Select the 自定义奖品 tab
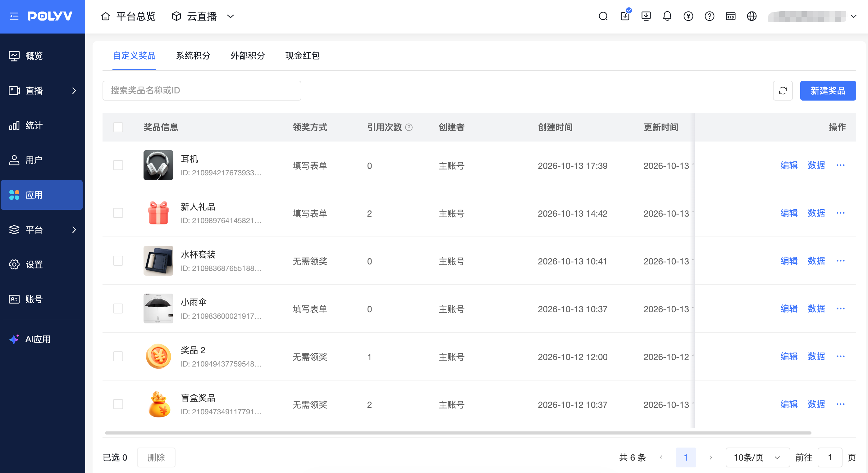 (x=134, y=56)
